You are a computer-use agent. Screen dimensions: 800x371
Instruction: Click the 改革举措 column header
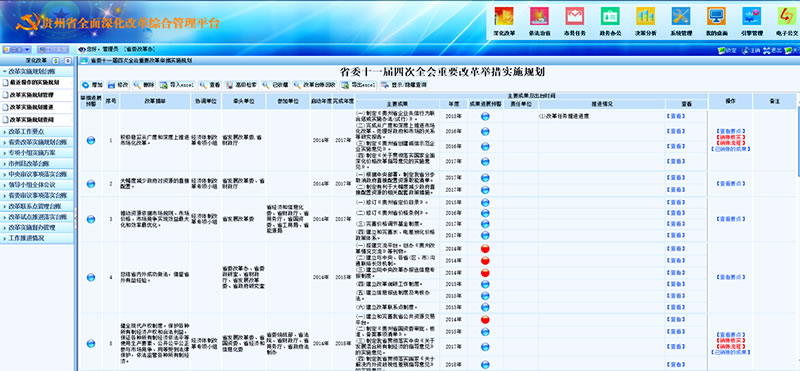point(155,102)
